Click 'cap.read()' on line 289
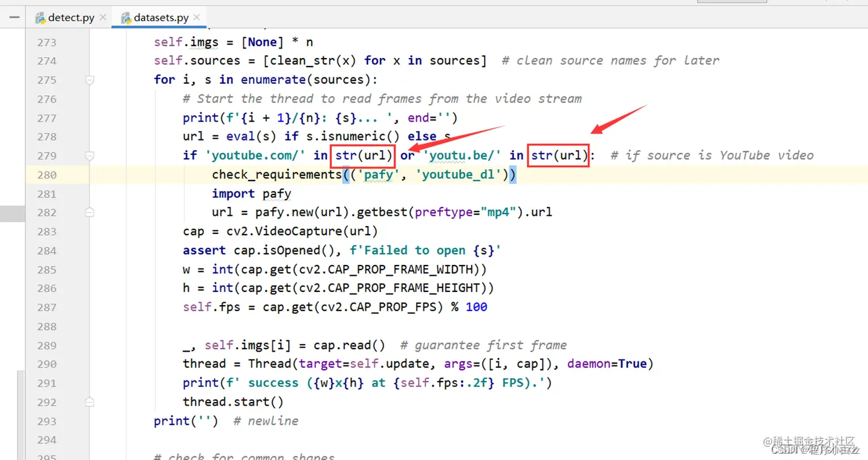The image size is (868, 460). tap(349, 345)
